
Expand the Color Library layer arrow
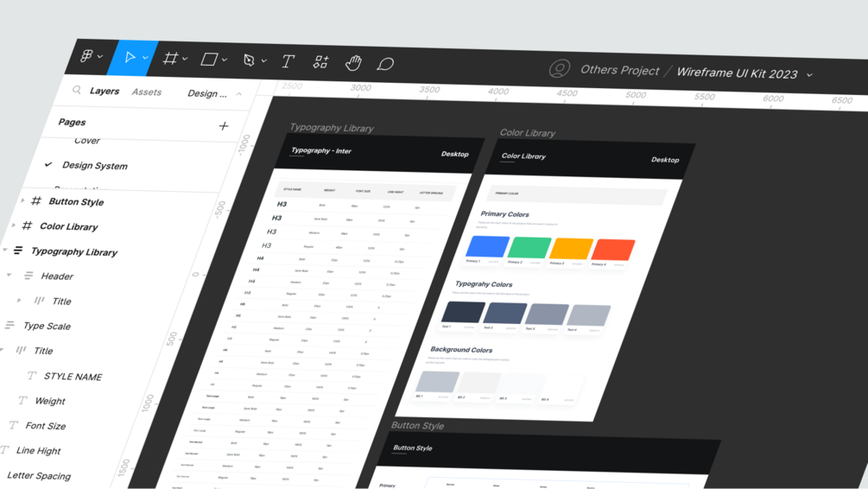[x=13, y=225]
